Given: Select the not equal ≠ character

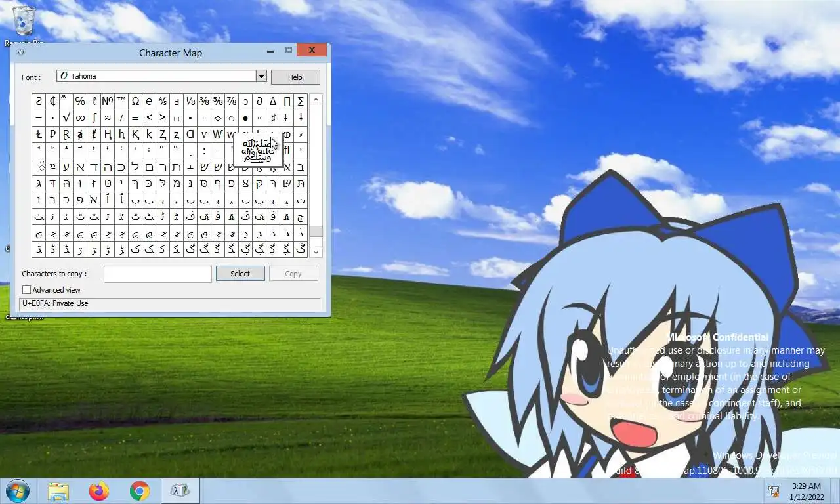Looking at the screenshot, I should [x=121, y=118].
